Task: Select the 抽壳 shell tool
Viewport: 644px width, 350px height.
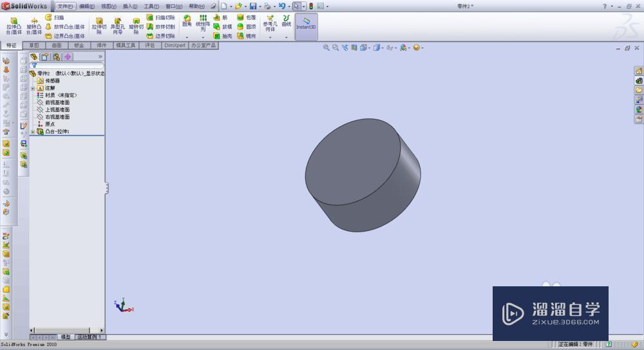Action: [223, 36]
